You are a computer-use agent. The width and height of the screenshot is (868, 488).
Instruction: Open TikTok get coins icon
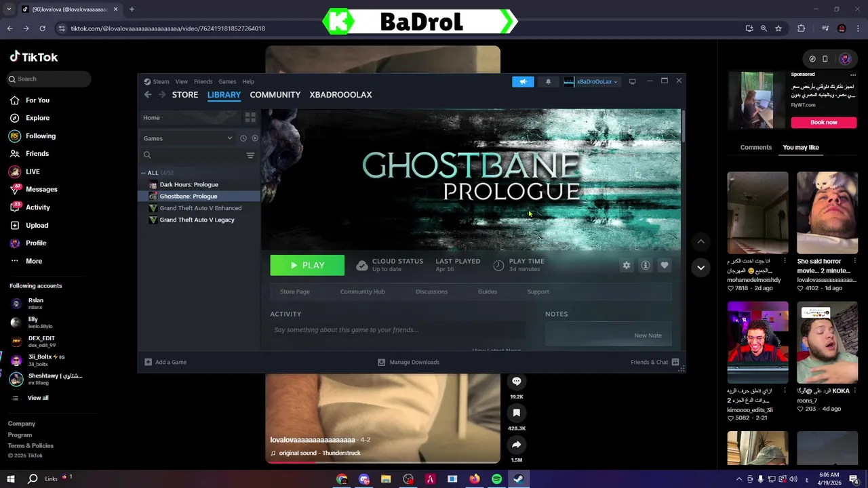pos(812,59)
